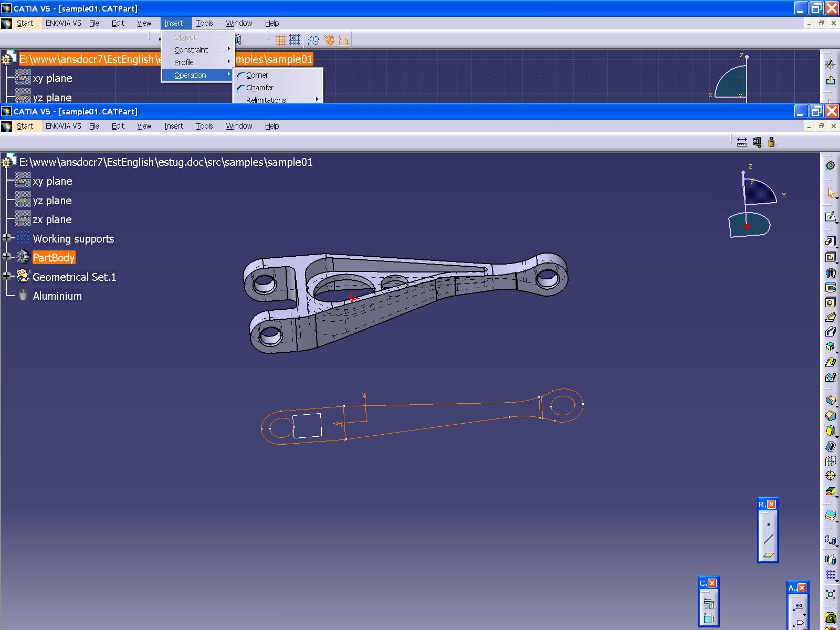Toggle Geometrical Constraints in top window
The image size is (840, 630).
point(329,40)
